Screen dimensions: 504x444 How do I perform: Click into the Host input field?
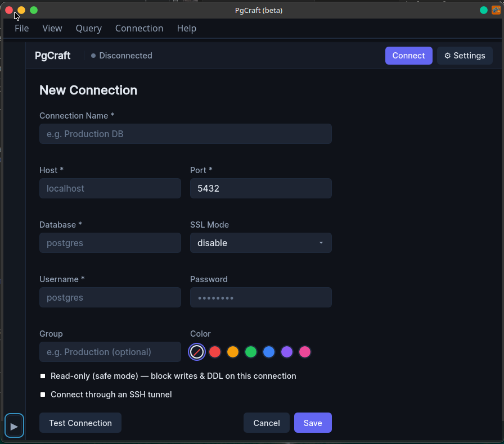click(110, 188)
